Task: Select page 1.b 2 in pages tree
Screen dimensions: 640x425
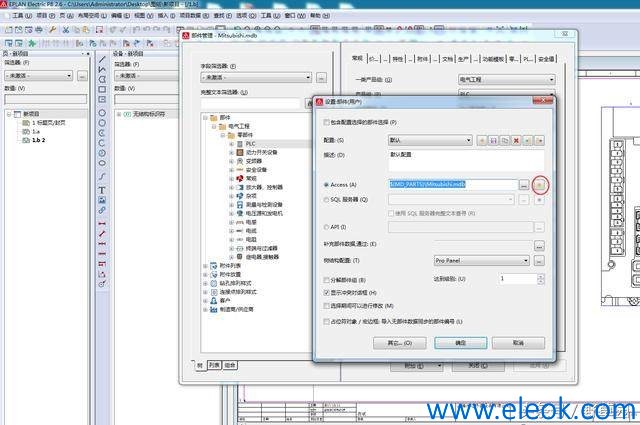Action: point(38,140)
